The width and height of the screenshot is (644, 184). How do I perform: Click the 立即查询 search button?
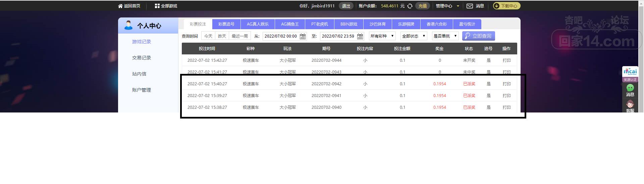coord(478,36)
